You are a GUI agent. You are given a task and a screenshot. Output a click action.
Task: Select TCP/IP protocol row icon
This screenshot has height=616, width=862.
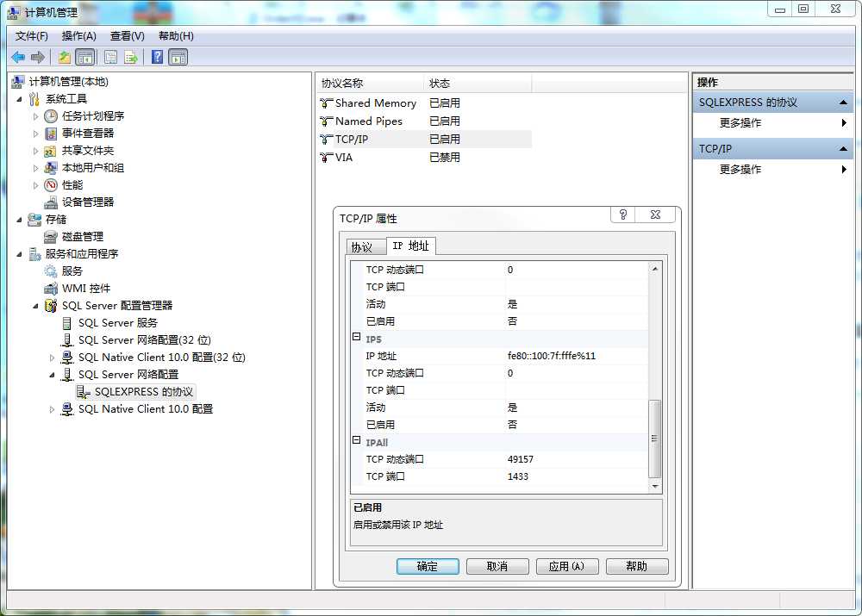(327, 139)
